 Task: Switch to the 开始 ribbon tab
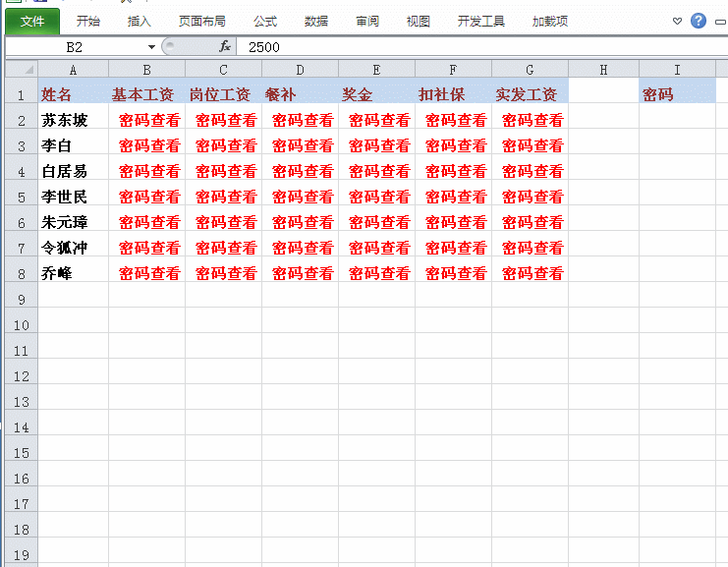pos(88,22)
